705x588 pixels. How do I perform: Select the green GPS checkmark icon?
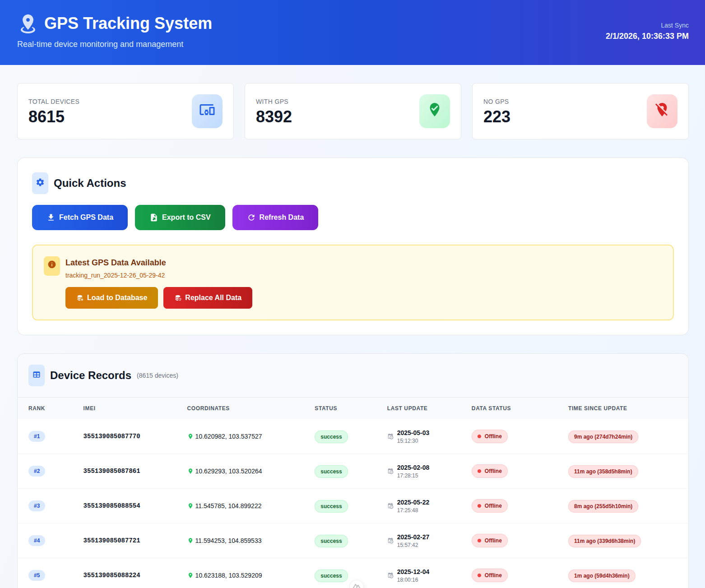coord(434,111)
